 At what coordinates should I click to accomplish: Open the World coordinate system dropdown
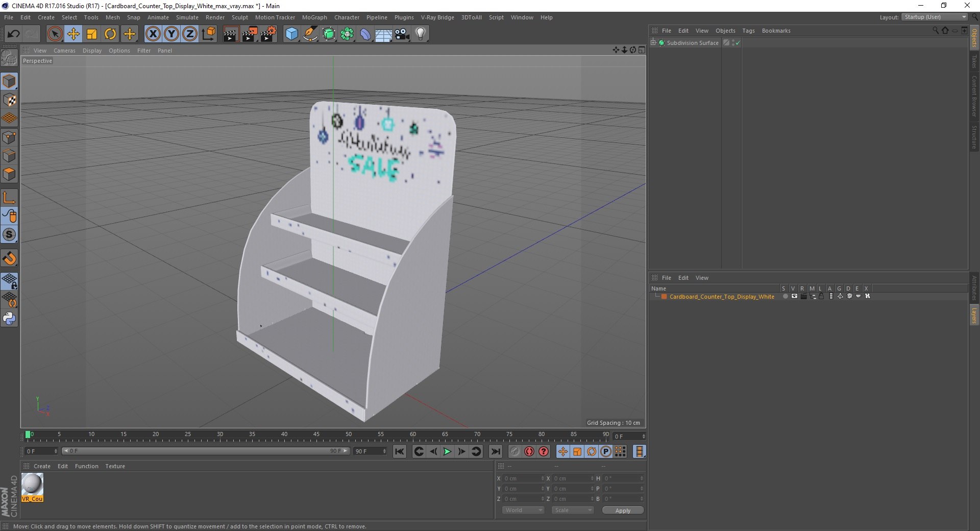(523, 510)
